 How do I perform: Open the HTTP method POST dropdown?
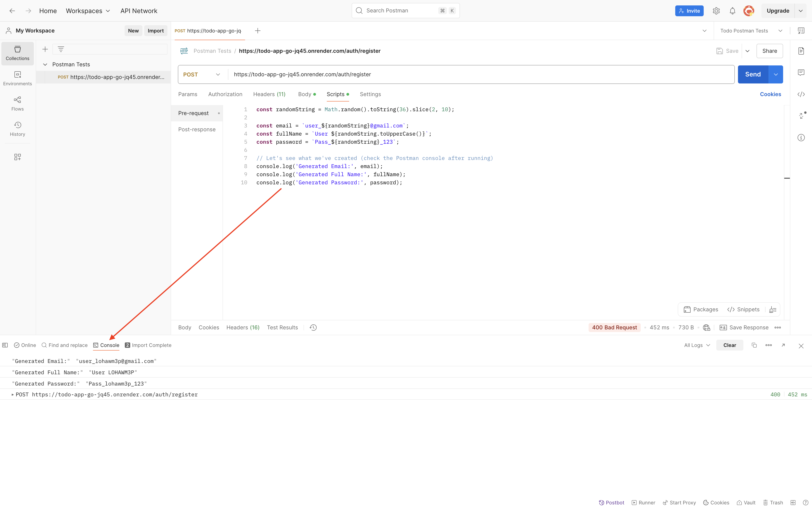[202, 75]
